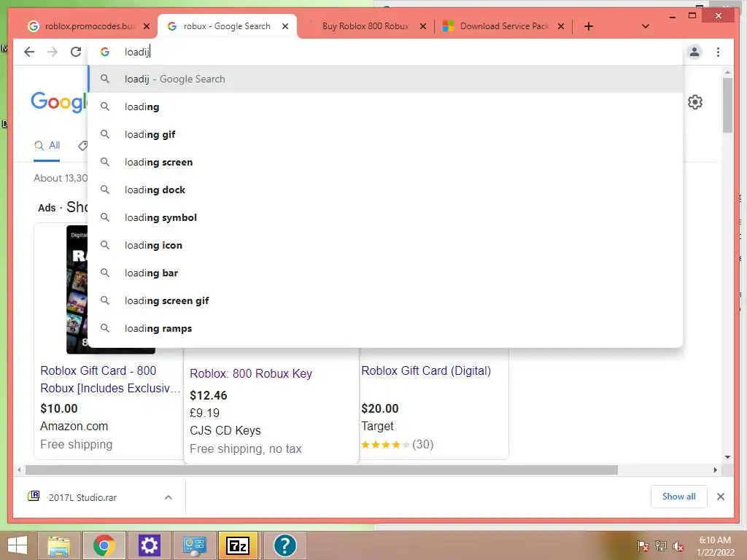Expand options chevron for 2017L Studio.rar
Image resolution: width=747 pixels, height=560 pixels.
coord(169,497)
